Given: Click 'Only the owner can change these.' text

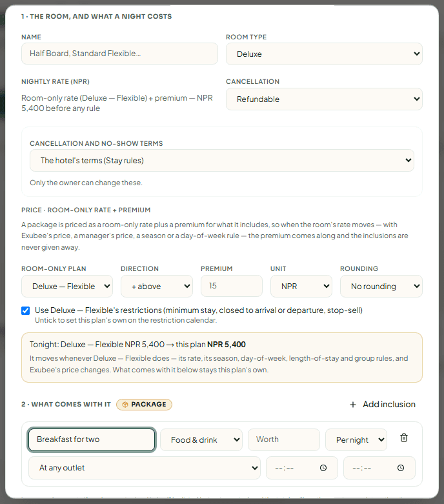Looking at the screenshot, I should tap(86, 183).
